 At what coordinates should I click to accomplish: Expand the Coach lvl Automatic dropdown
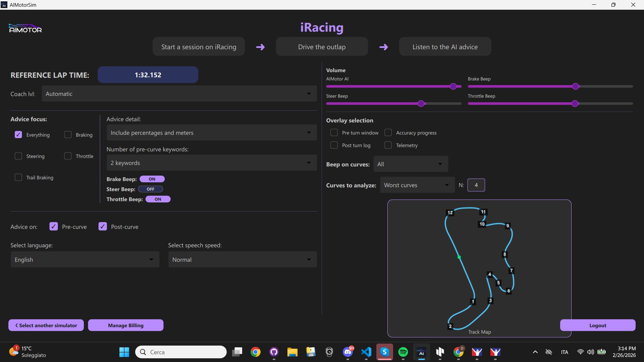[179, 94]
